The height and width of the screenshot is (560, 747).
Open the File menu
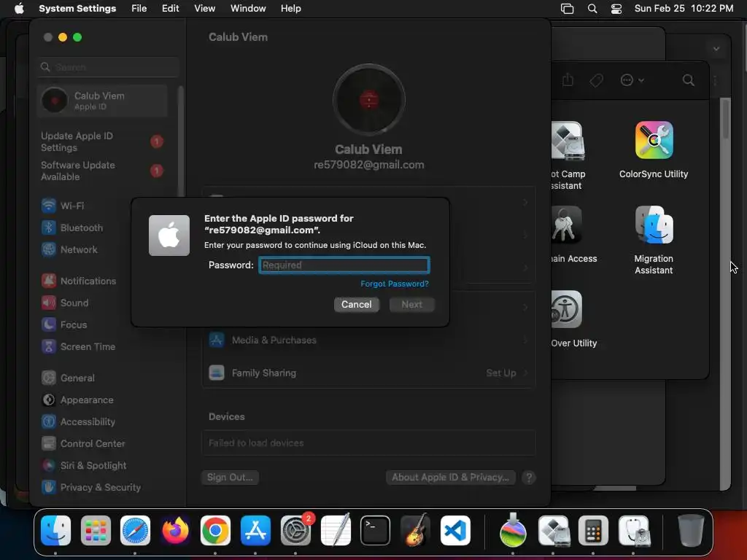139,9
